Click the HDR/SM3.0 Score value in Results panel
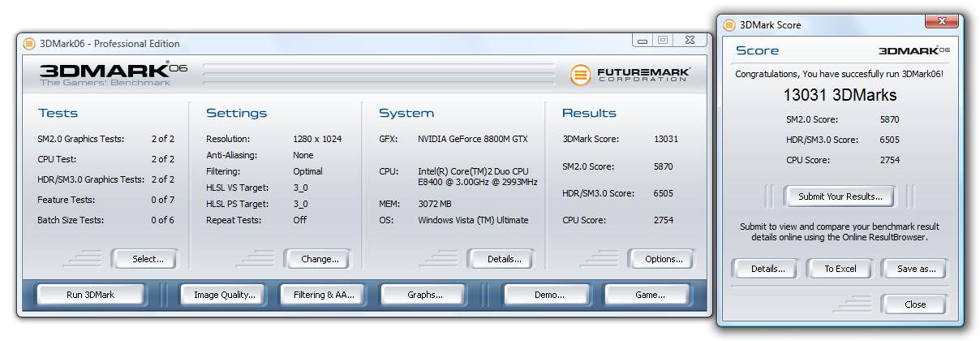Image resolution: width=980 pixels, height=341 pixels. coord(664,193)
